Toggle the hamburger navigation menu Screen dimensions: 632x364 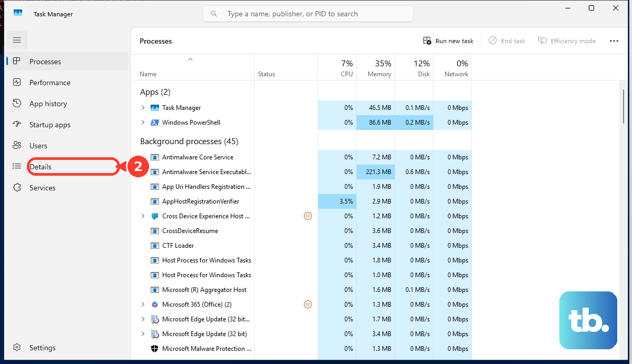click(x=17, y=40)
